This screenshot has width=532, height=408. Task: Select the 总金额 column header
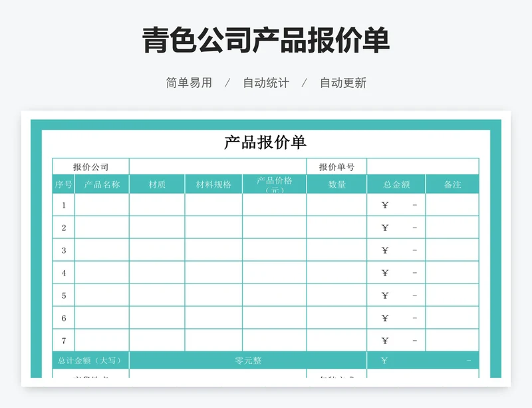click(x=396, y=184)
